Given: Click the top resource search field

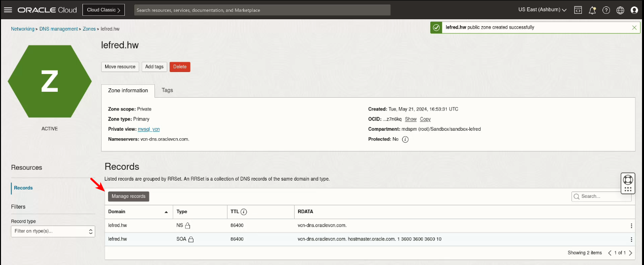Looking at the screenshot, I should (262, 10).
